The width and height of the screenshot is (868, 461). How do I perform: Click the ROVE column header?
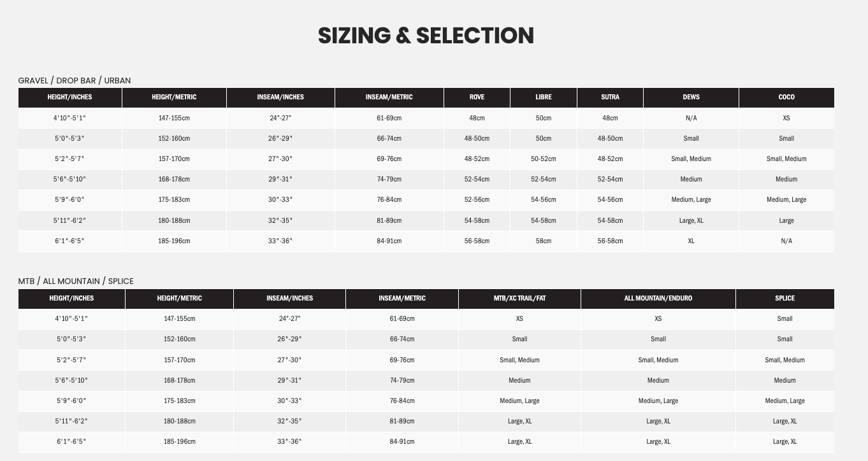477,97
